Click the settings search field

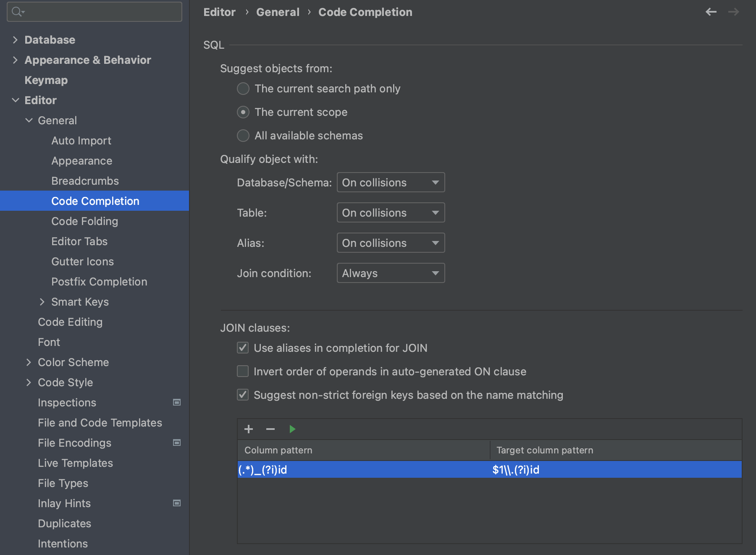pos(94,12)
